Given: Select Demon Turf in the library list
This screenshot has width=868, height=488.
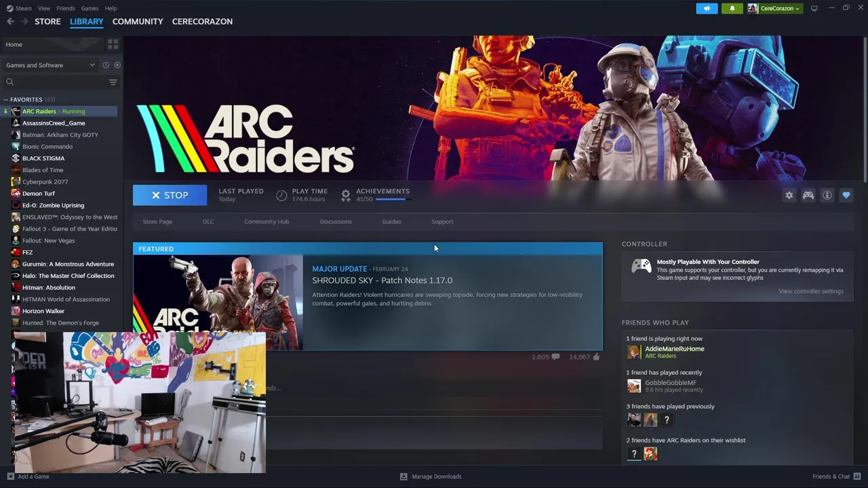Looking at the screenshot, I should [38, 193].
